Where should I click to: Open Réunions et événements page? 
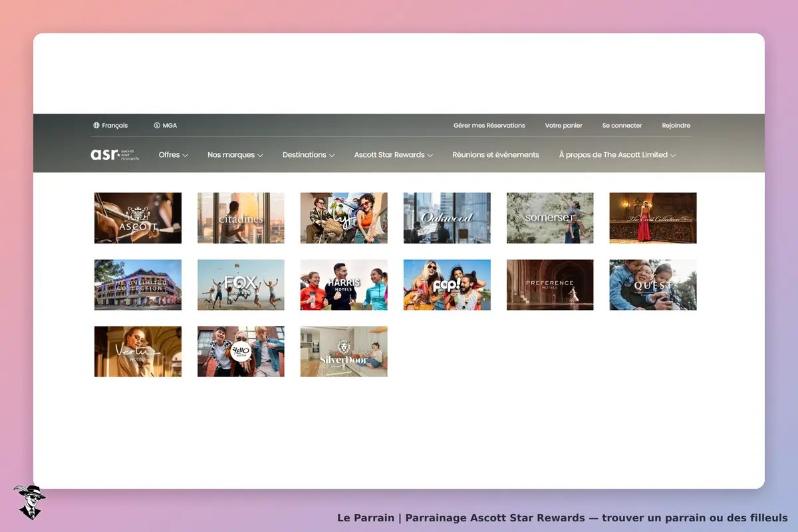click(x=495, y=155)
